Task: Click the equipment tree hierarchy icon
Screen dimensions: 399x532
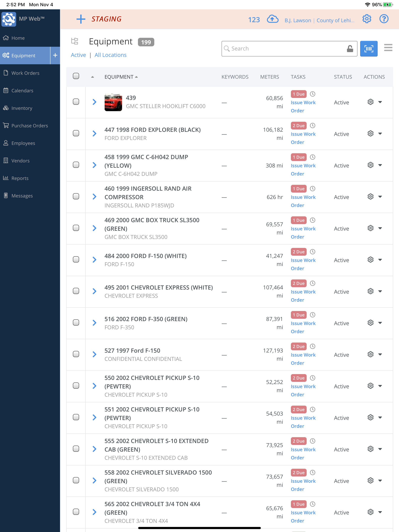Action: (x=75, y=41)
